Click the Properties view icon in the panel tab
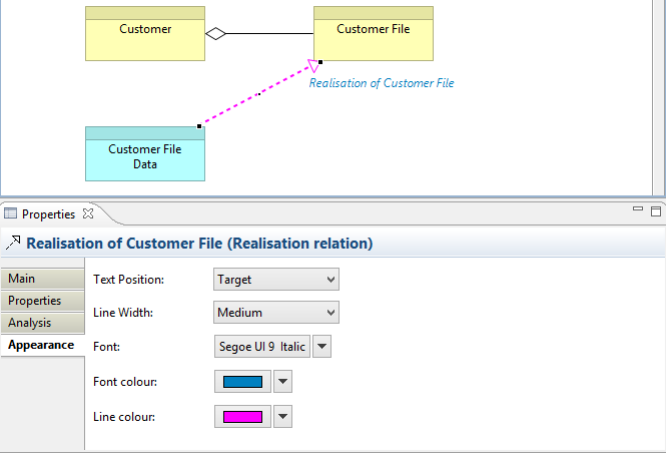 pyautogui.click(x=11, y=213)
